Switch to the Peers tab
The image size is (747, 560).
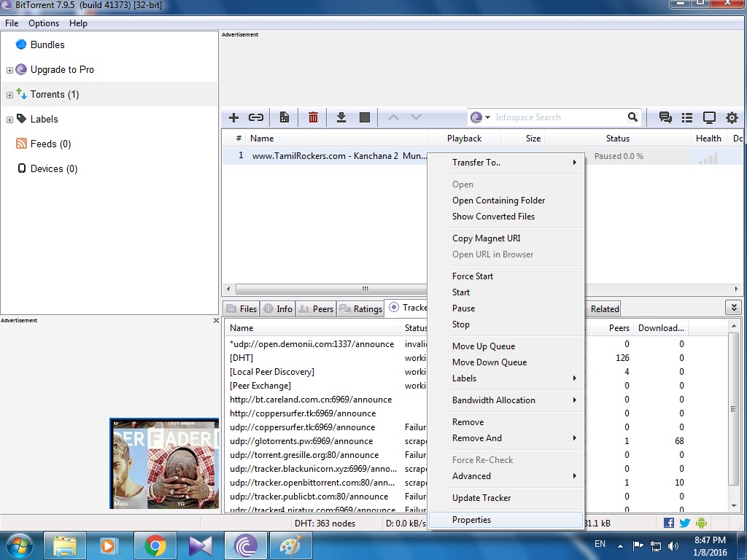(316, 308)
